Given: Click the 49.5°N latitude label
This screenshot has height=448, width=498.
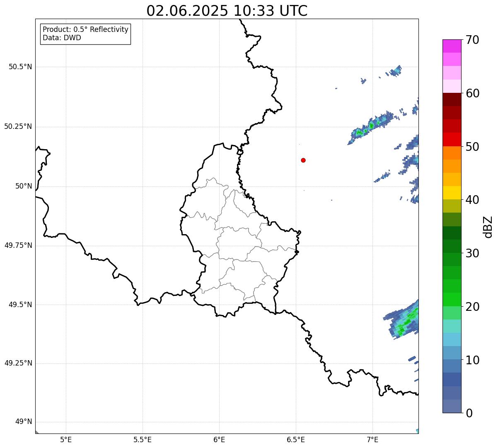Looking at the screenshot, I should click(20, 305).
